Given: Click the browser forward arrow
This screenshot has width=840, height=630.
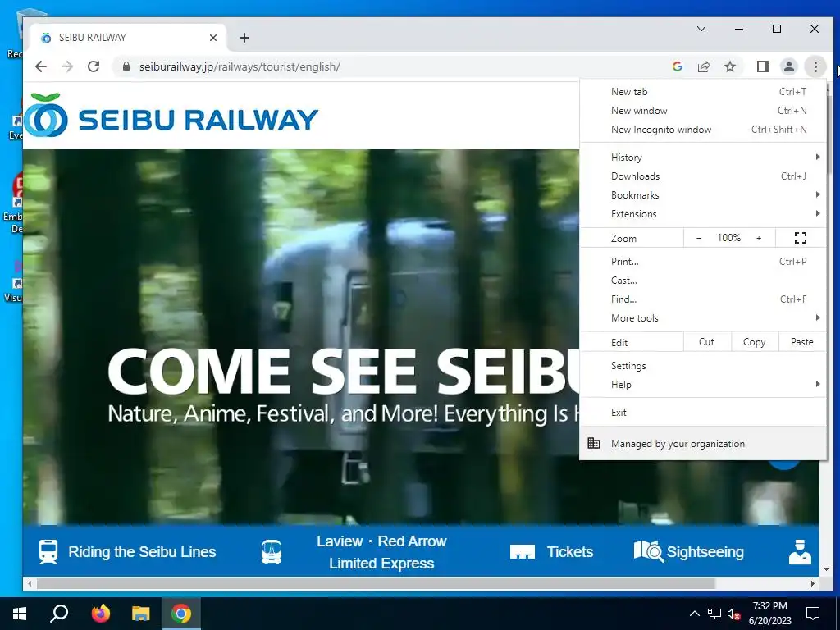Looking at the screenshot, I should pos(67,66).
